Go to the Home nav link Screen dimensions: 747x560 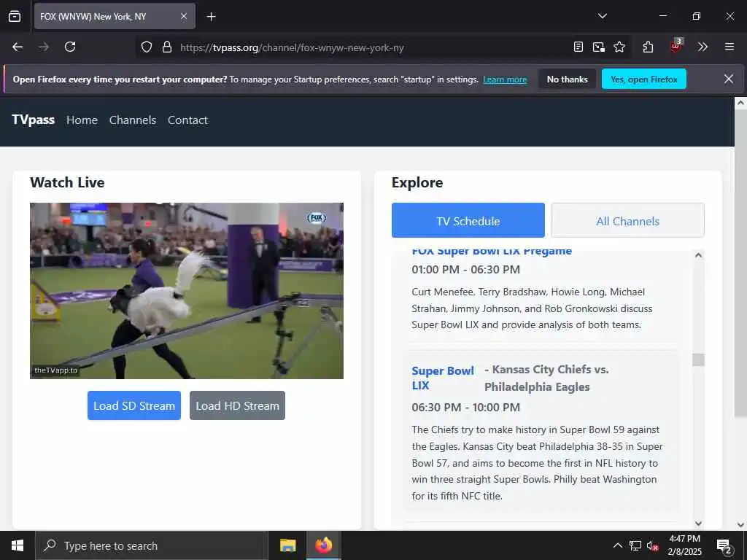click(82, 120)
